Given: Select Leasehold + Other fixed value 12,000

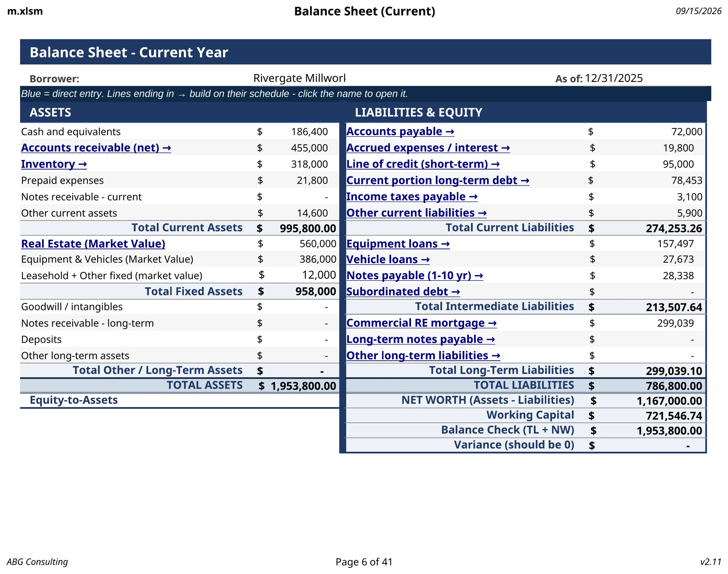Looking at the screenshot, I should pyautogui.click(x=319, y=275).
